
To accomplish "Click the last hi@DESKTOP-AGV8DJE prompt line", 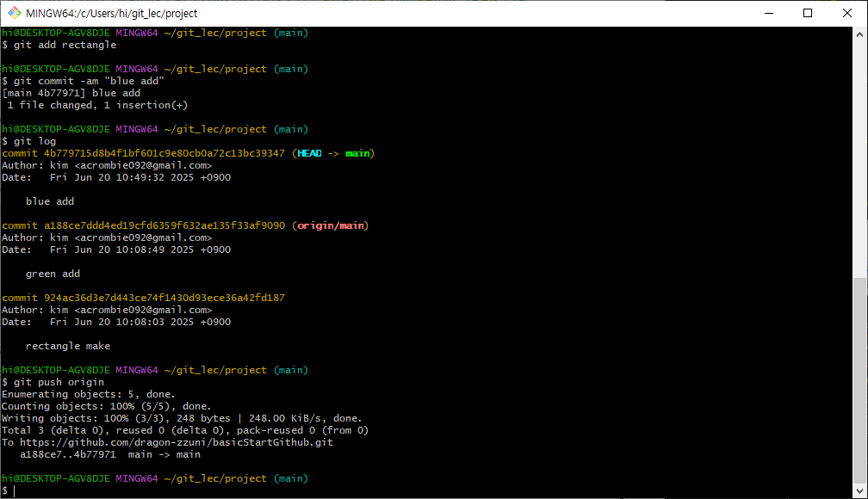I will coord(155,478).
